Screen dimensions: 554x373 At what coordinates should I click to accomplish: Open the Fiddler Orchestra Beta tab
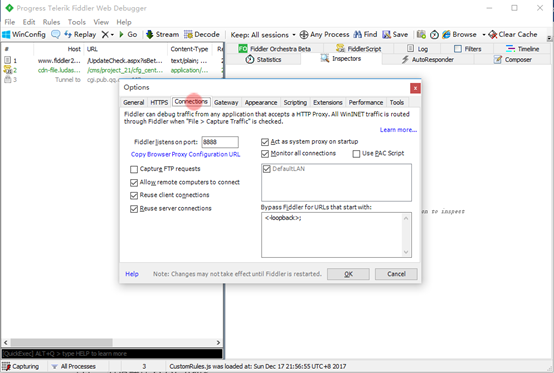coord(275,49)
